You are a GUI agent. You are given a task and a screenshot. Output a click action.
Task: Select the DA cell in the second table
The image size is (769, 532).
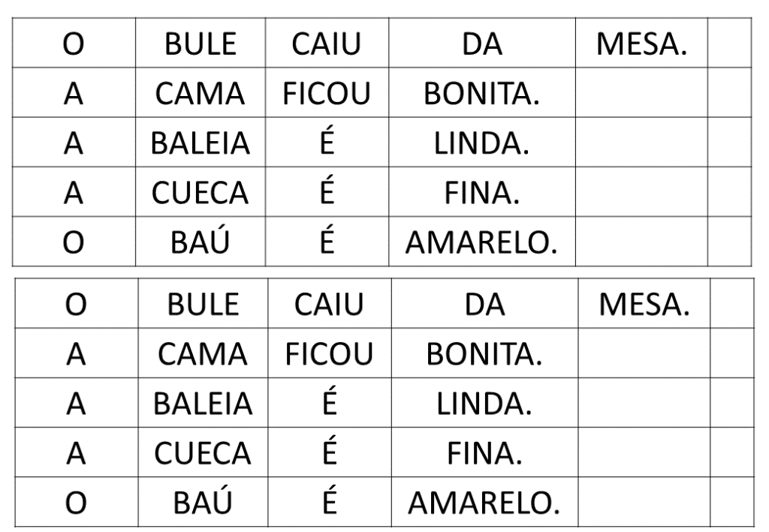click(x=484, y=305)
